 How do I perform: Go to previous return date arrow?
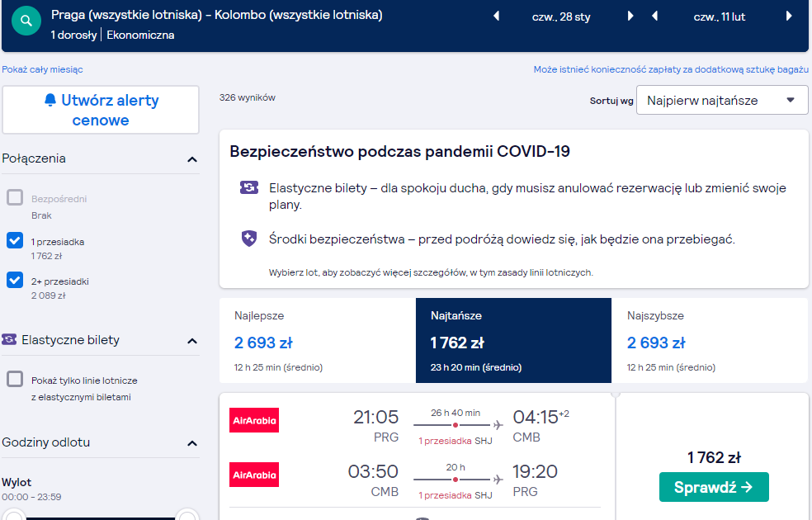coord(654,16)
